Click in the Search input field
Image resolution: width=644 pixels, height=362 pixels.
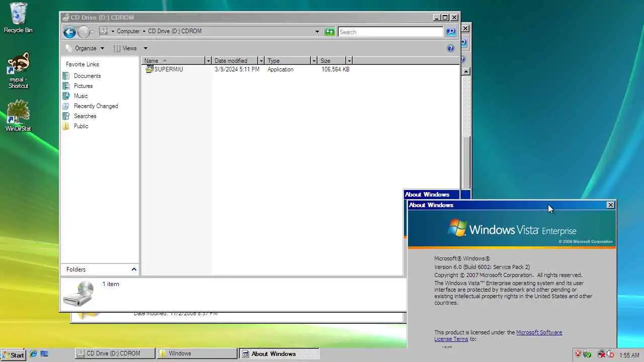coord(390,32)
